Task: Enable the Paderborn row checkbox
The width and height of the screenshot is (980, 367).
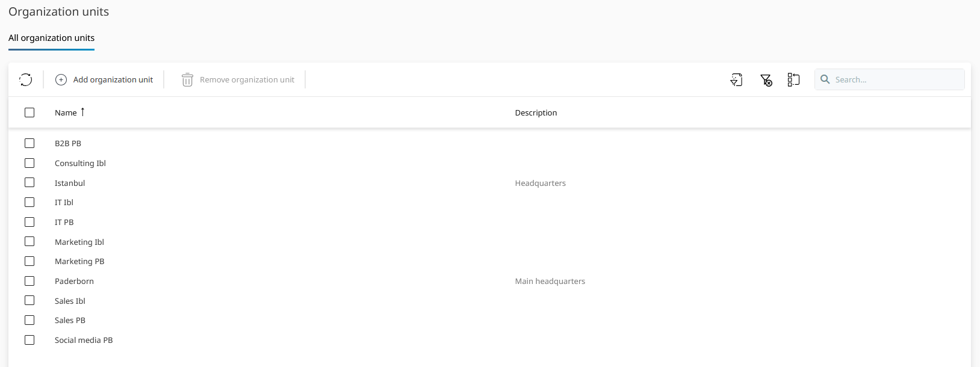Action: pyautogui.click(x=29, y=281)
